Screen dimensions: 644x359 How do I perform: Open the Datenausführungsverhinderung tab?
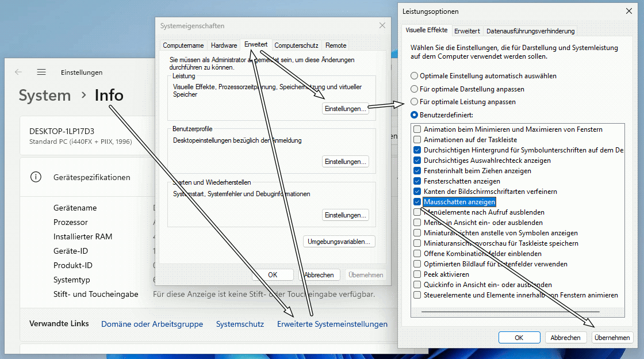[530, 31]
